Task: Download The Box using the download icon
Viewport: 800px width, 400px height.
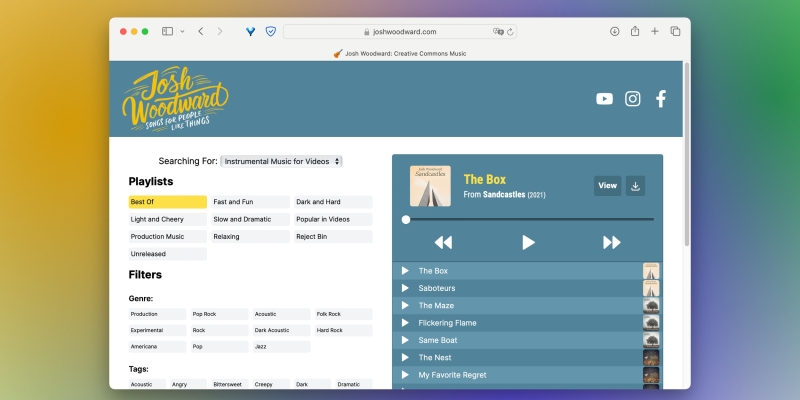Action: pos(636,185)
